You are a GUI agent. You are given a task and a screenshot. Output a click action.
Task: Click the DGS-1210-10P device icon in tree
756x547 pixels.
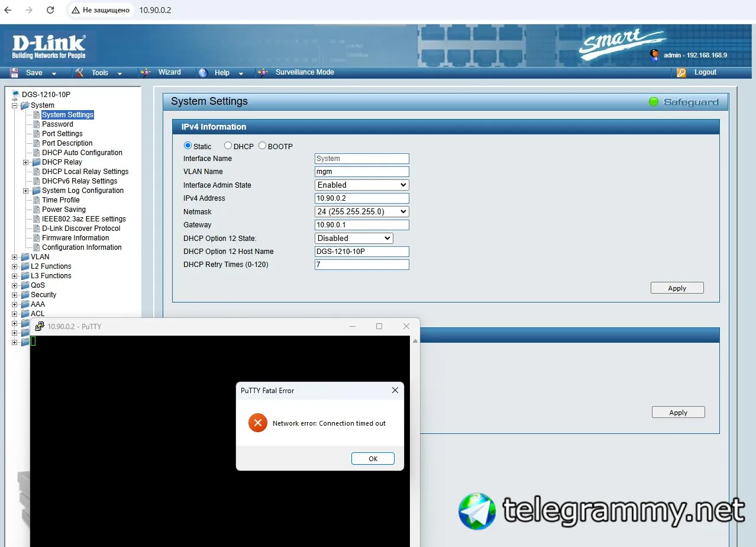[15, 94]
